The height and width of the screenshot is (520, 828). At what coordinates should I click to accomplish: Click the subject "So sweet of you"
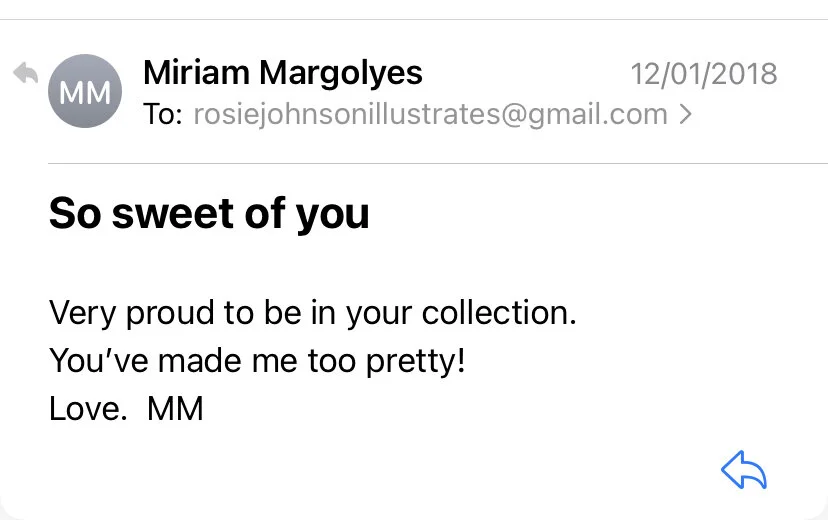[209, 213]
